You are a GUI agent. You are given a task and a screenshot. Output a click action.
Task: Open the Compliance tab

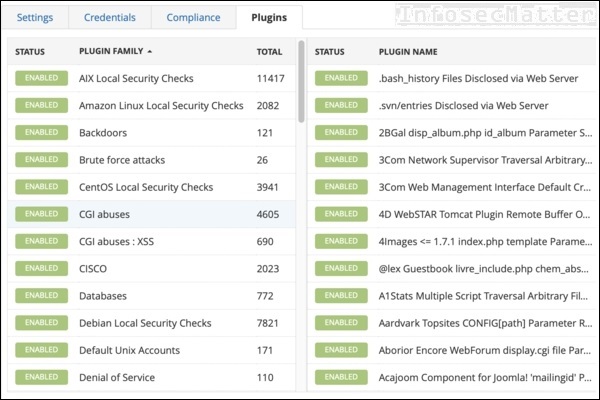pos(193,17)
